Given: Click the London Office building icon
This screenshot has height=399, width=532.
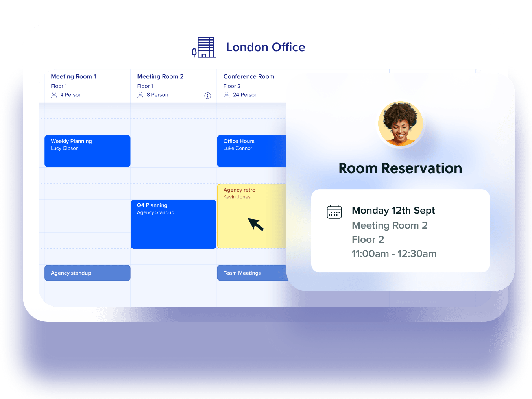Looking at the screenshot, I should tap(204, 47).
